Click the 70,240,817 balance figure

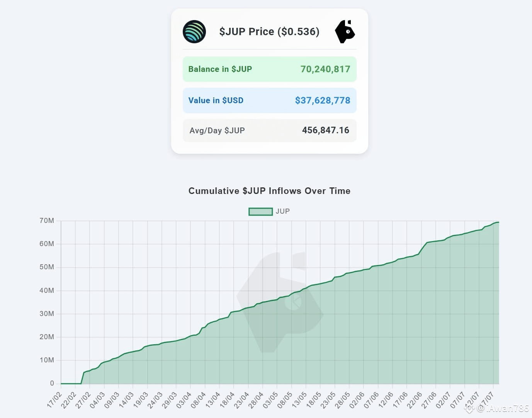(325, 69)
